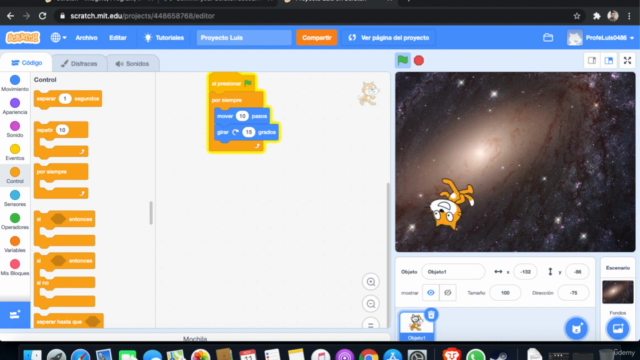Select Sonido block category
Viewport: 640px width, 360px height.
15,129
